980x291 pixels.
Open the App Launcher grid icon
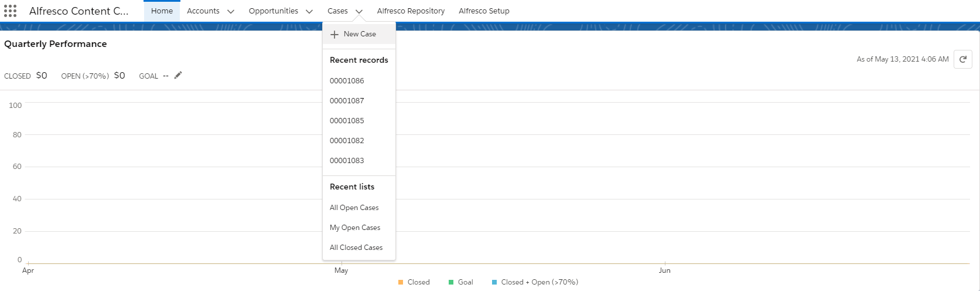[10, 11]
